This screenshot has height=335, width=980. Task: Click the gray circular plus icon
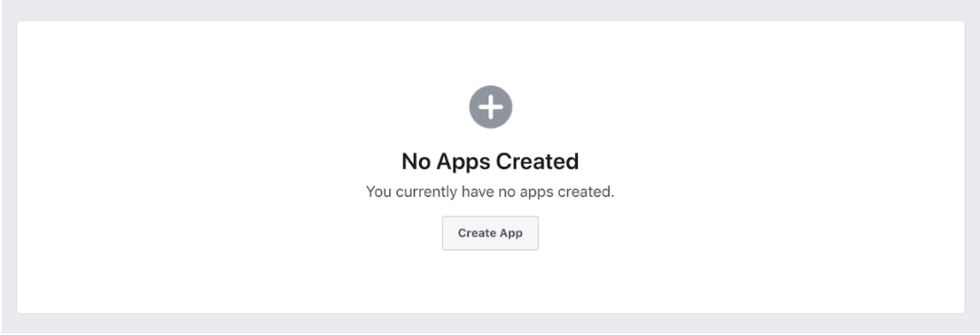click(491, 107)
